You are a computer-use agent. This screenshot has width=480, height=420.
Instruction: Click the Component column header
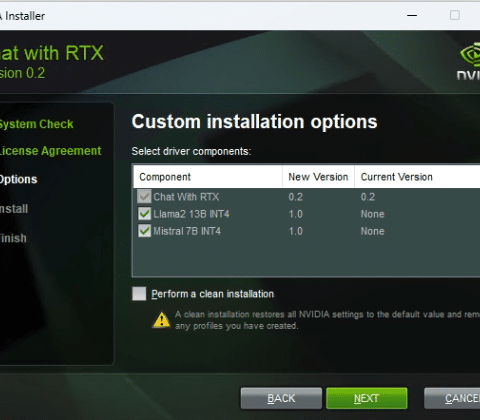click(208, 177)
